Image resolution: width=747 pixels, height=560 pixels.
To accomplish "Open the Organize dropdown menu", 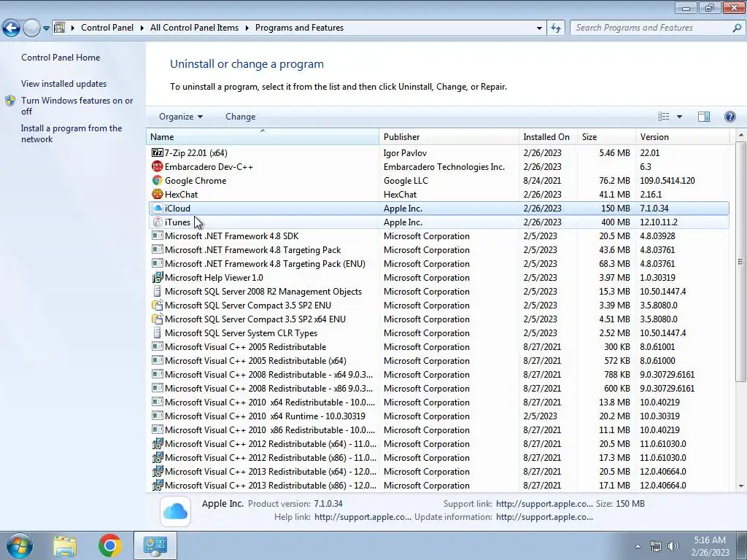I will pyautogui.click(x=181, y=117).
